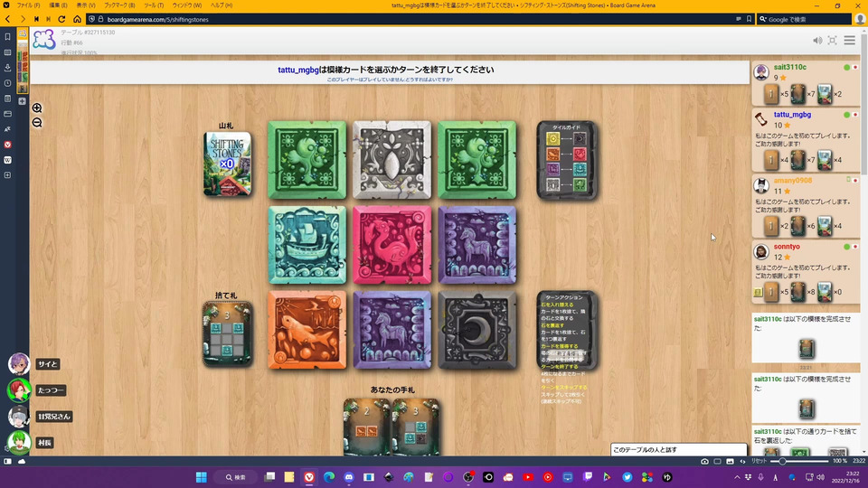Image resolution: width=868 pixels, height=488 pixels.
Task: Select the black moon stone tile
Action: tap(477, 331)
